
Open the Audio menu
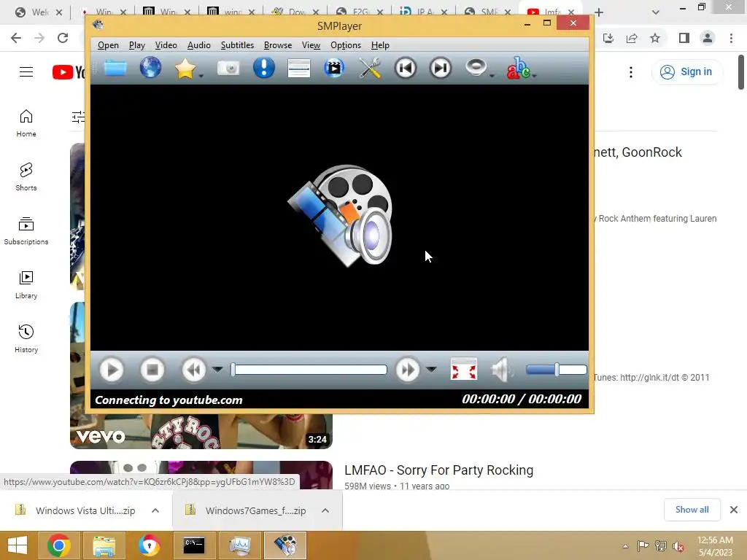coord(198,45)
